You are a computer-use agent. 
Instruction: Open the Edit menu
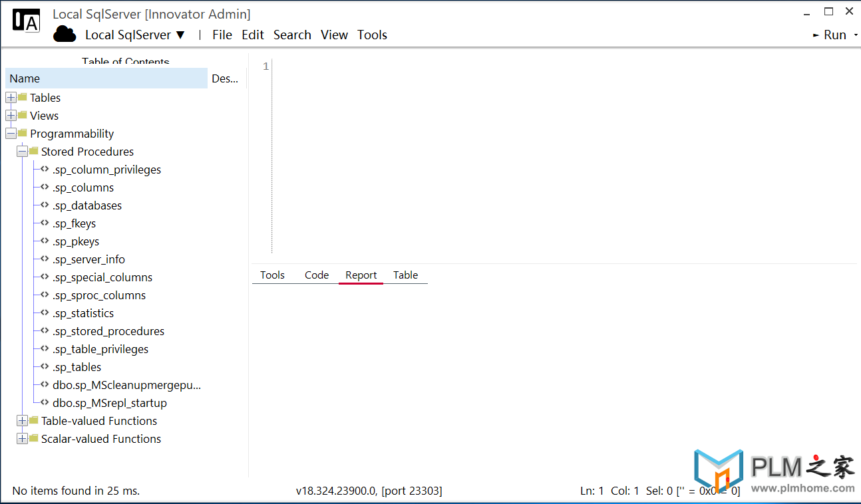(x=253, y=35)
